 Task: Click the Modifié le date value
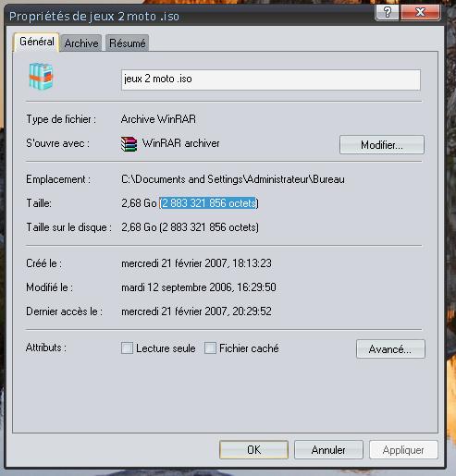199,287
